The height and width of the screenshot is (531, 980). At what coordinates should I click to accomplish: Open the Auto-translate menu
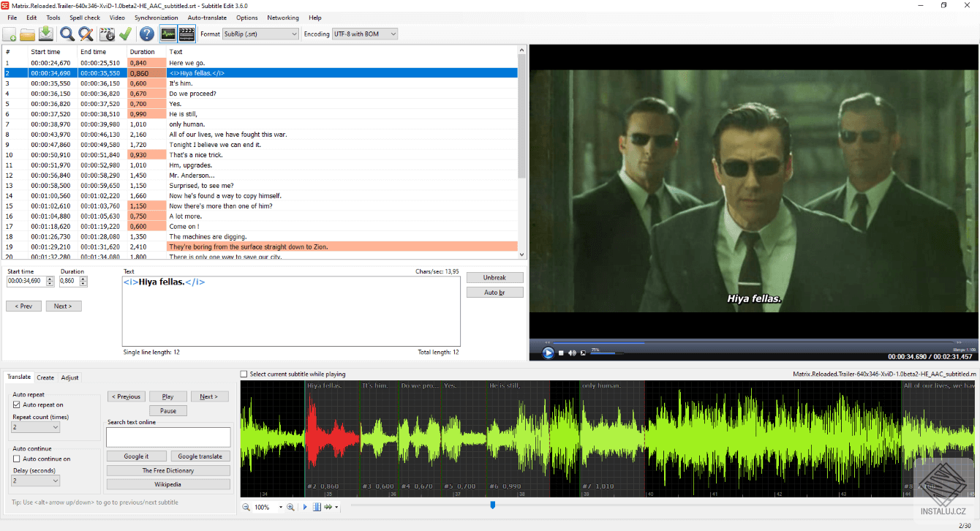tap(207, 18)
